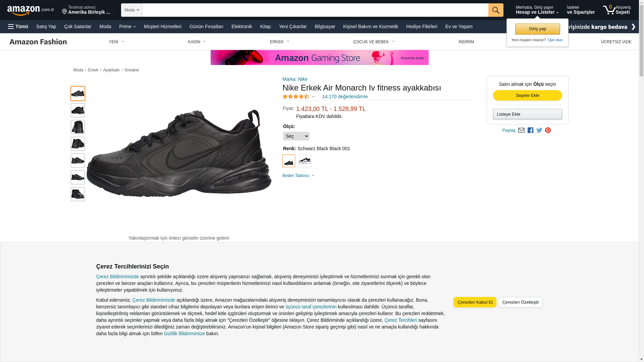
Task: Share product on Pinterest
Action: (548, 130)
